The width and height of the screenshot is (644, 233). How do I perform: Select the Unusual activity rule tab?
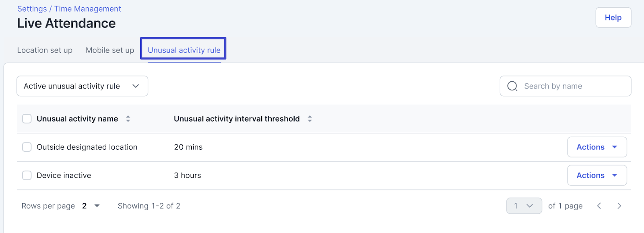pyautogui.click(x=184, y=50)
